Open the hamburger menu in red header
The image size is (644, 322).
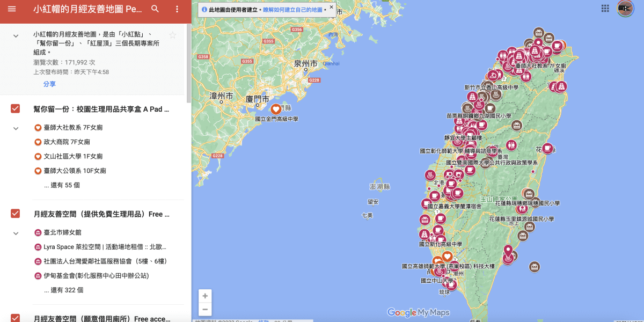tap(12, 9)
